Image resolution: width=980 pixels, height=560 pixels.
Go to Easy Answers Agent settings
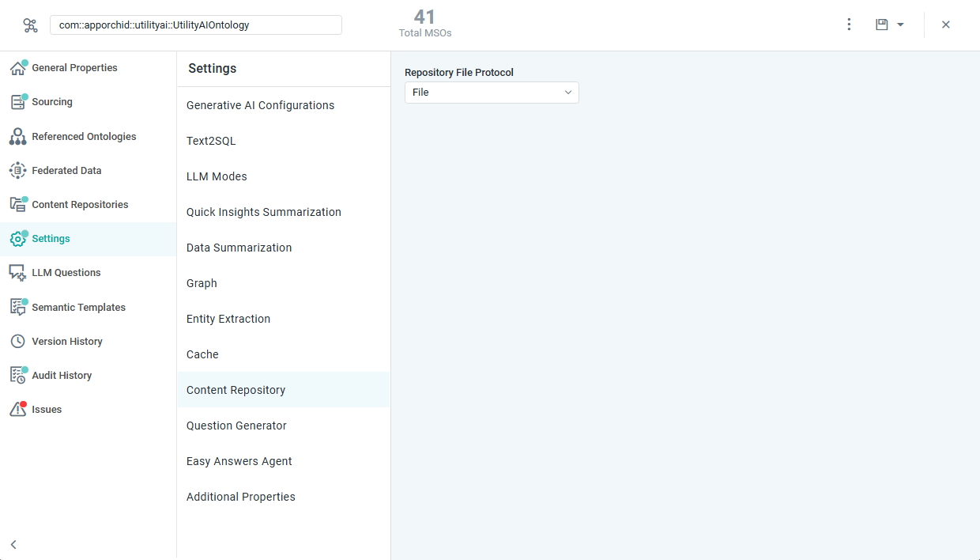pyautogui.click(x=284, y=461)
